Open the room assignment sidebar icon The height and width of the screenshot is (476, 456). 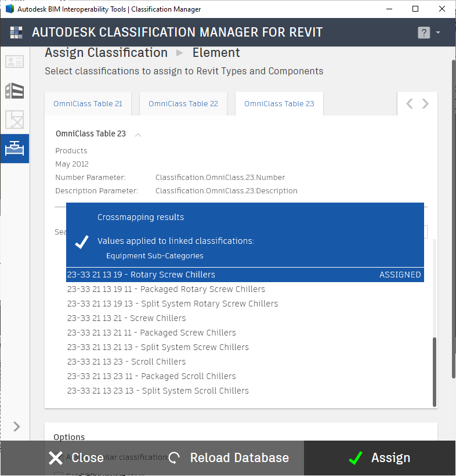pyautogui.click(x=15, y=120)
